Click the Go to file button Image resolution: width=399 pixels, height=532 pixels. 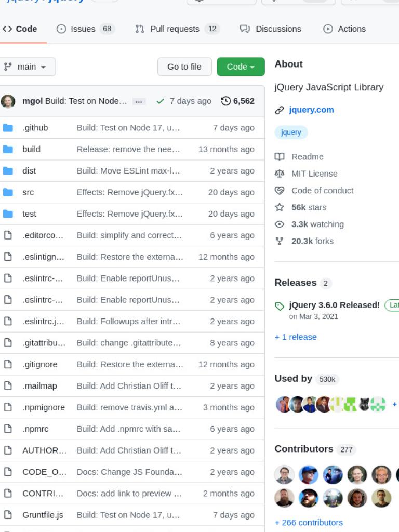point(184,66)
